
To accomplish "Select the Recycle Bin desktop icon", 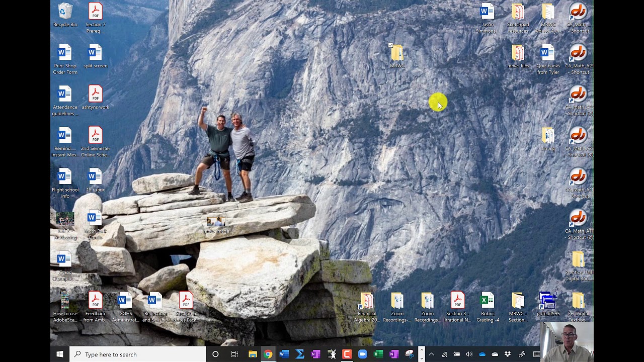I will click(x=65, y=16).
